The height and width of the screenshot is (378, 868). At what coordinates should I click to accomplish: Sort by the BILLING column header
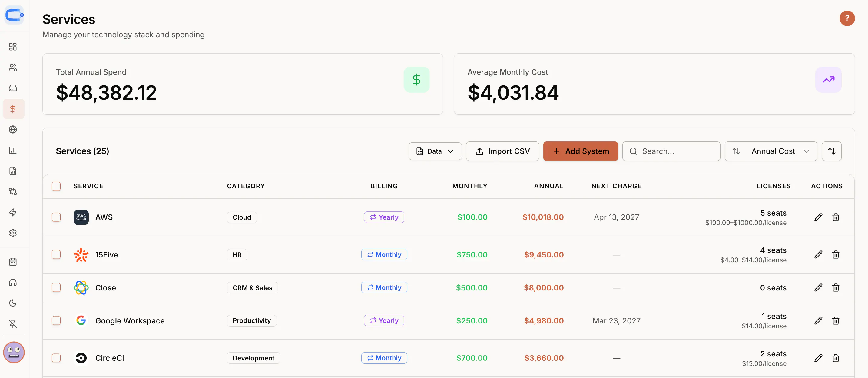pyautogui.click(x=384, y=186)
